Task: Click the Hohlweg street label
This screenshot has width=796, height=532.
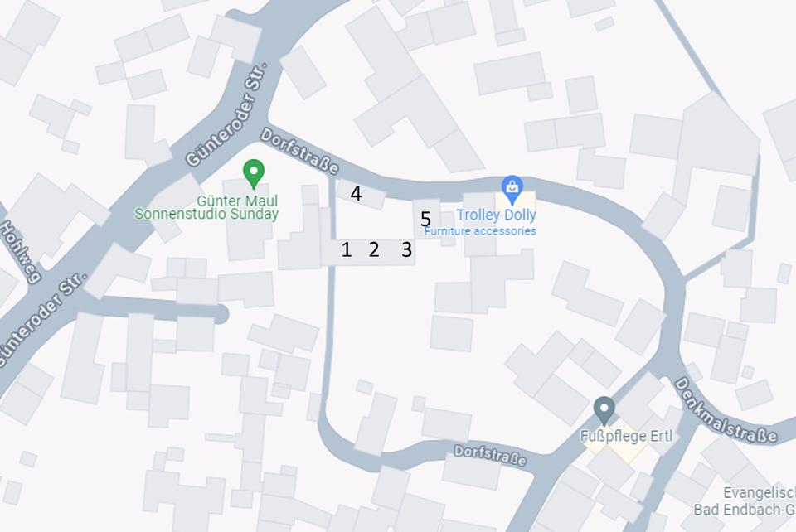Action: click(x=19, y=250)
